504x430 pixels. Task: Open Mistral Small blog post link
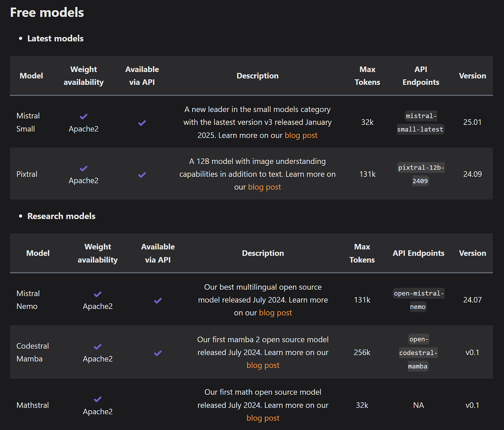[301, 135]
